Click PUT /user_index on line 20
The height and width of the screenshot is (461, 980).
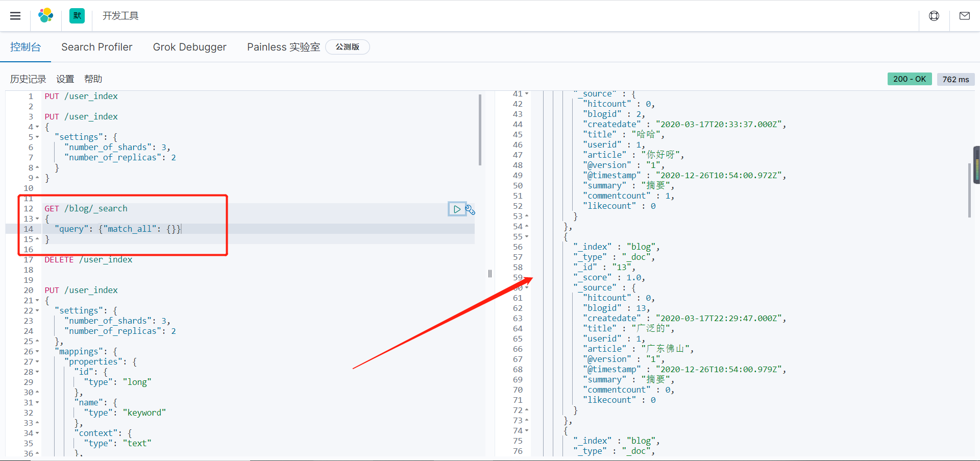[81, 290]
